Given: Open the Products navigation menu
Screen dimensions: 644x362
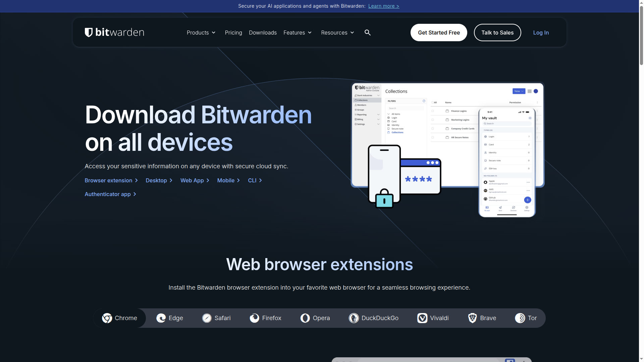Looking at the screenshot, I should [x=201, y=33].
